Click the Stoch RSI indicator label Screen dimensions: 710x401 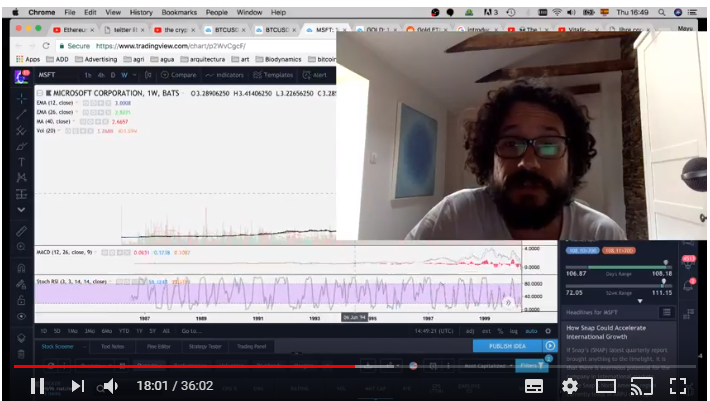click(72, 282)
